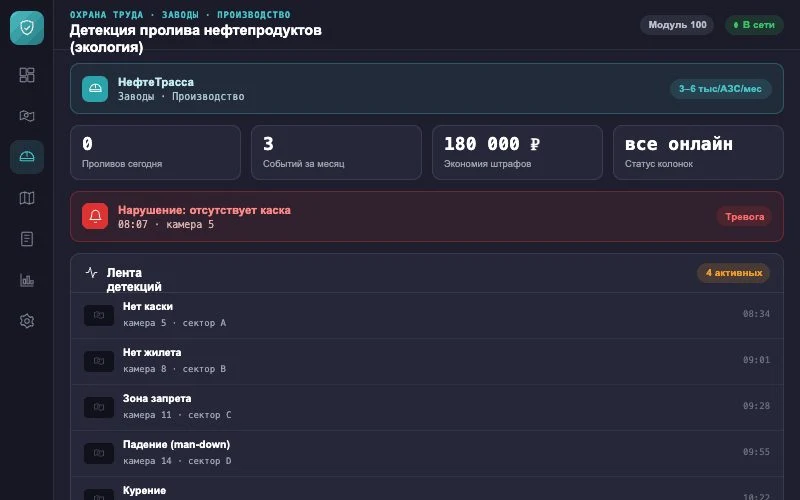
Task: Open the settings gear sidebar icon
Action: point(27,321)
